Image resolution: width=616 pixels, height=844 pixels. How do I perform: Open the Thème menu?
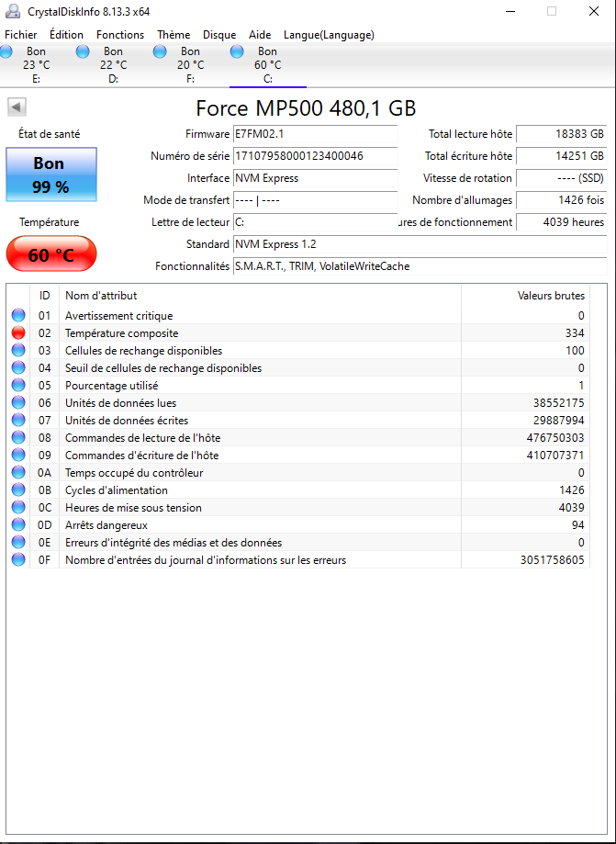coord(174,35)
